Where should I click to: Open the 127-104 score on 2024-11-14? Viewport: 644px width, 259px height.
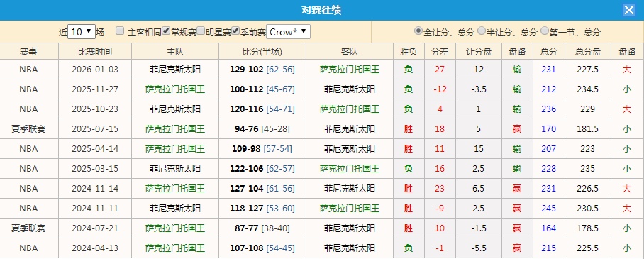pyautogui.click(x=246, y=188)
